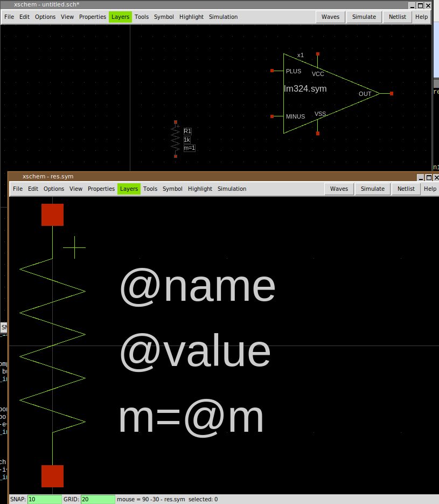Open Layers dropdown in untitled.sch window

pyautogui.click(x=120, y=17)
